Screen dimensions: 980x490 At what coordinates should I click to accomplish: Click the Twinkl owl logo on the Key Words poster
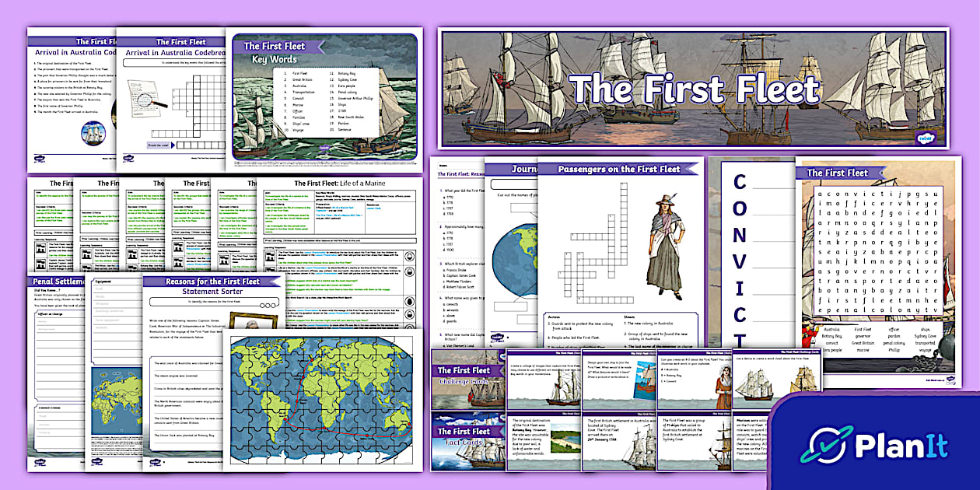pos(324,148)
